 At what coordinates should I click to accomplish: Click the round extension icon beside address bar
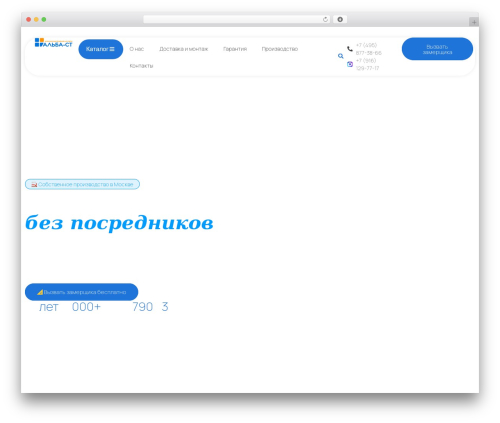[340, 19]
